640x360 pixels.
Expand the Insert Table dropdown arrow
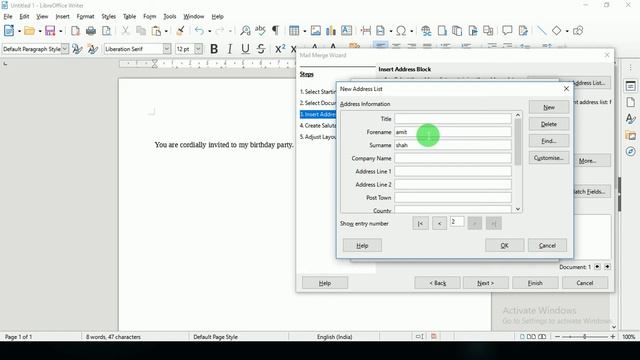(x=304, y=31)
